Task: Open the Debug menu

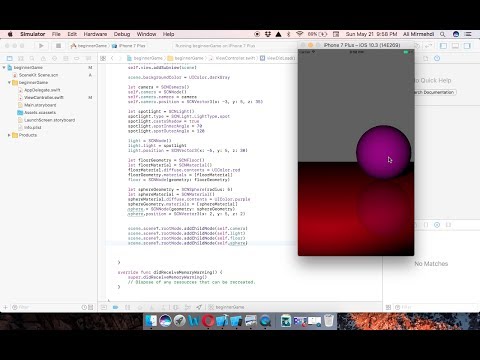Action: 122,34
